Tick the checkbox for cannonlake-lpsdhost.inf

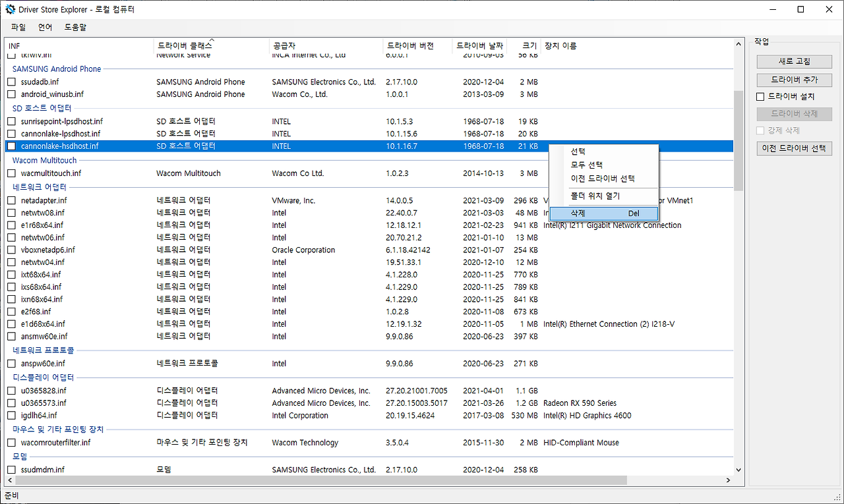click(11, 134)
